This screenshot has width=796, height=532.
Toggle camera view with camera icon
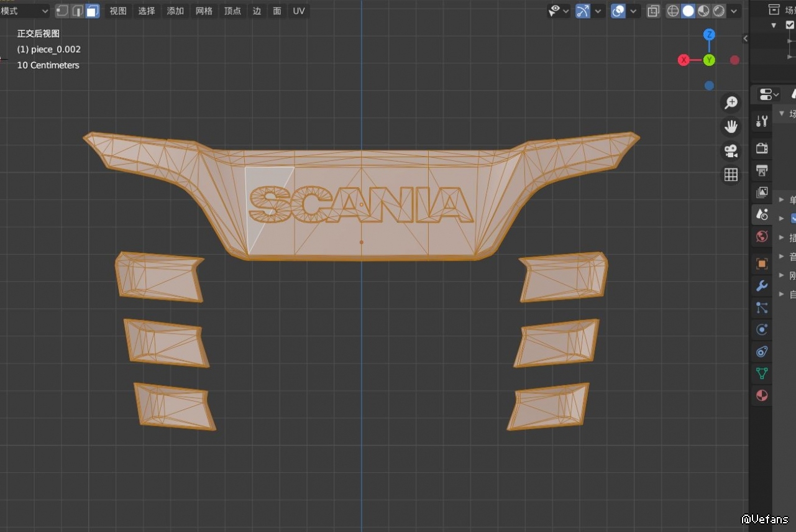(731, 151)
